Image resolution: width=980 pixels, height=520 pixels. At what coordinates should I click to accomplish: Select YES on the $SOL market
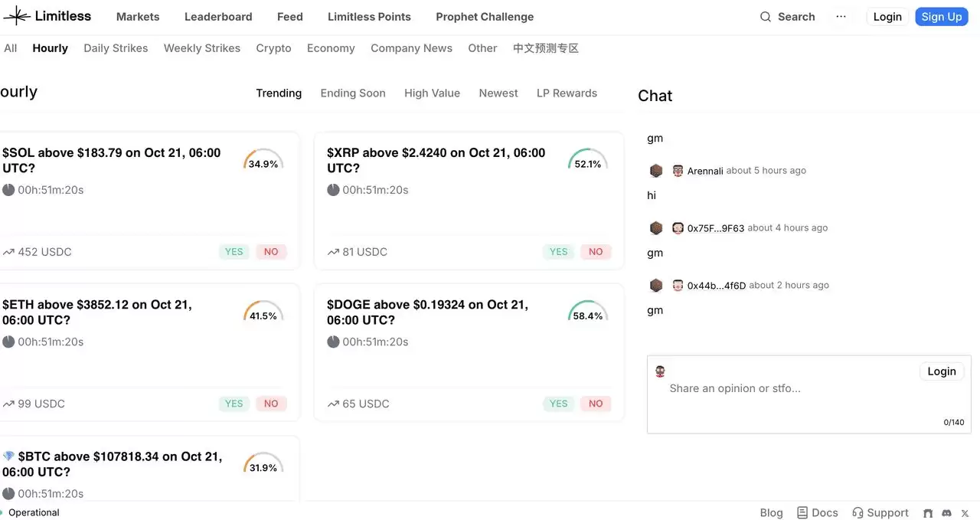point(234,251)
